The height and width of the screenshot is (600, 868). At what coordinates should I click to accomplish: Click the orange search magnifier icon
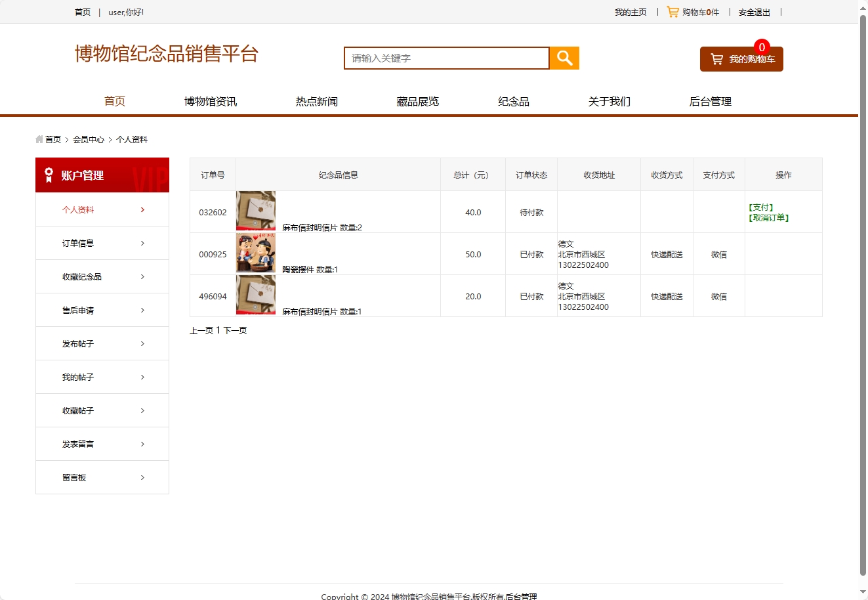pos(563,58)
